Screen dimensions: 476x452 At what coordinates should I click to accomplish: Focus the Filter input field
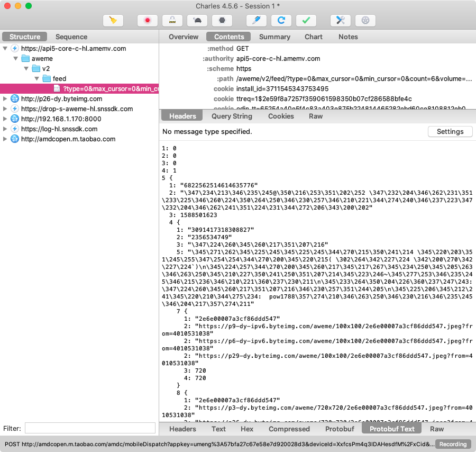[90, 428]
